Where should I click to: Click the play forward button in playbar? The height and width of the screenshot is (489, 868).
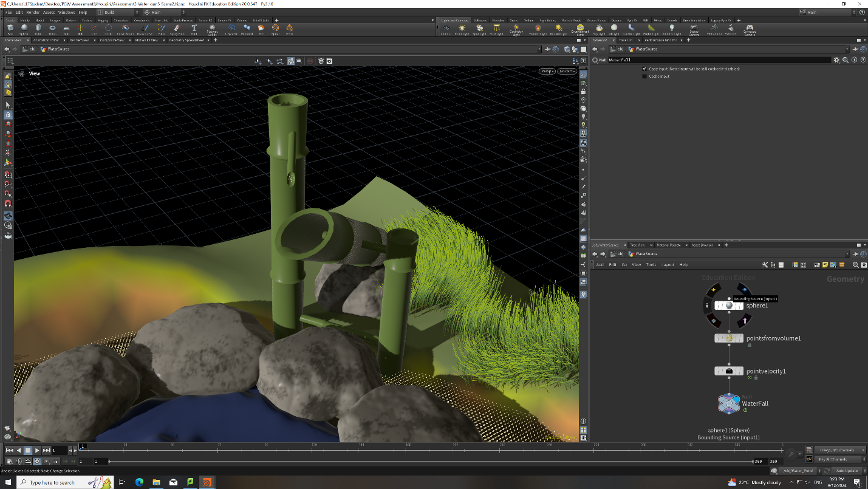[x=37, y=450]
